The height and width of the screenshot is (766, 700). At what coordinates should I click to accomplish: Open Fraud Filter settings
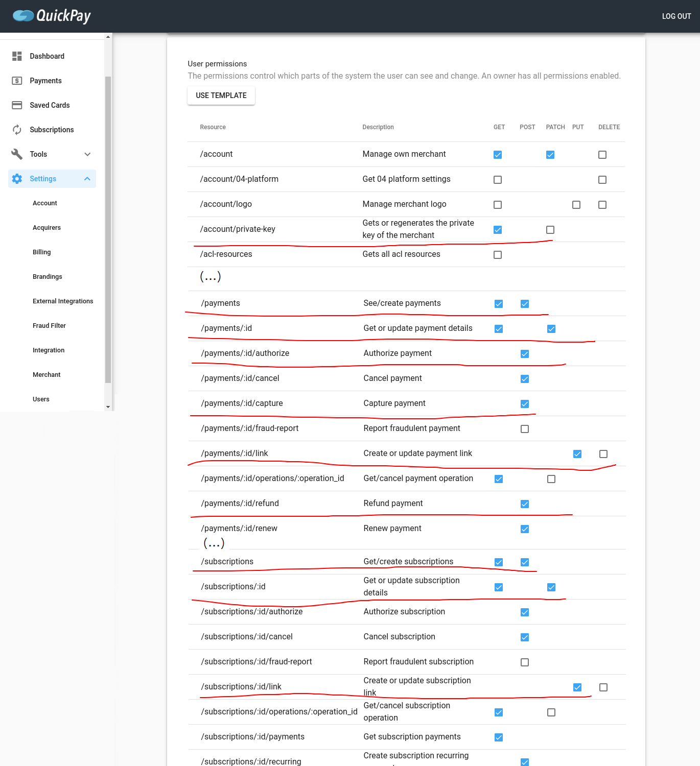click(x=49, y=326)
